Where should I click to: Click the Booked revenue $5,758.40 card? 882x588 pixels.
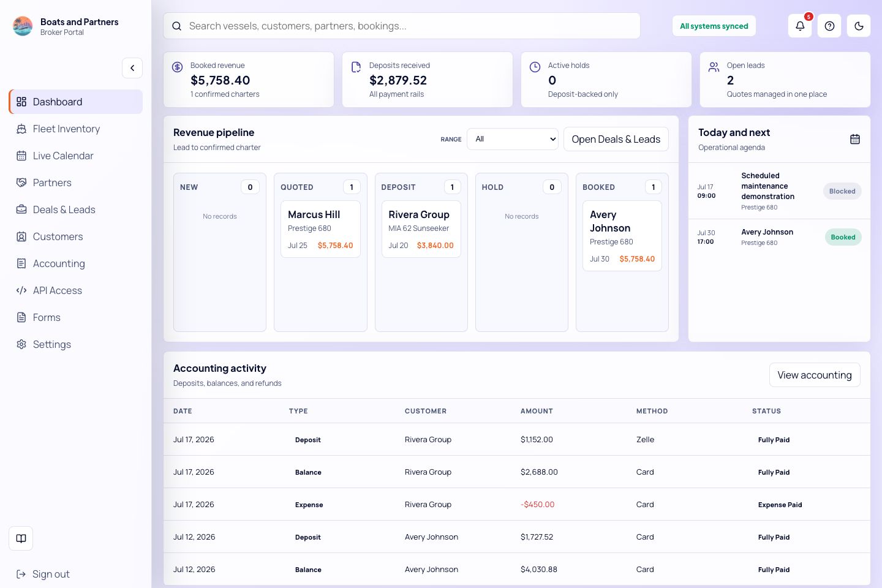point(249,80)
